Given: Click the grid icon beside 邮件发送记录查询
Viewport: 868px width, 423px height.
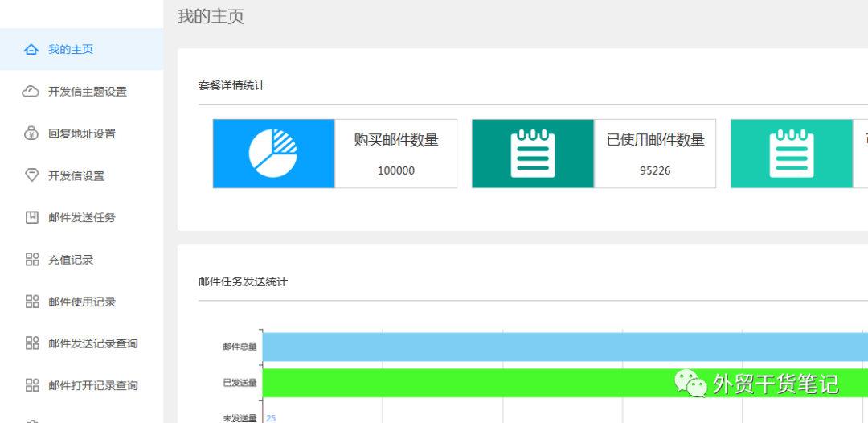Looking at the screenshot, I should [32, 343].
